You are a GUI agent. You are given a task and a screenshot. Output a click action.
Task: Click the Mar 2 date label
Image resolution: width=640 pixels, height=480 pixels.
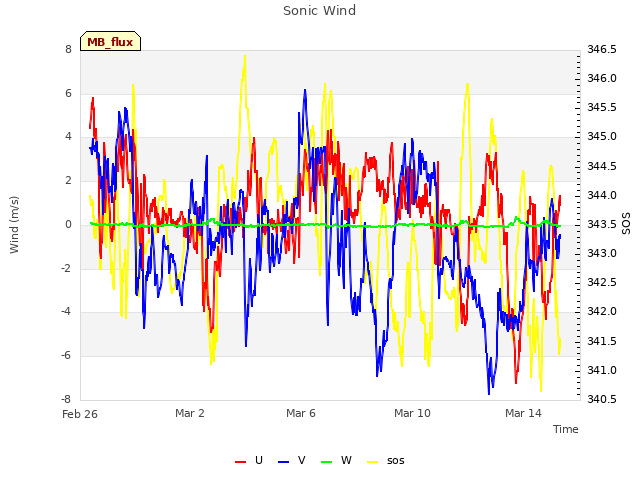[x=190, y=413]
